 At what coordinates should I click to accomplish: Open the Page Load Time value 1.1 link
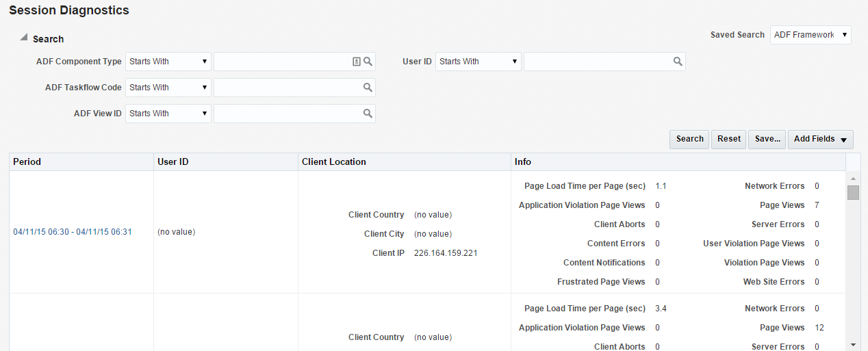(661, 186)
